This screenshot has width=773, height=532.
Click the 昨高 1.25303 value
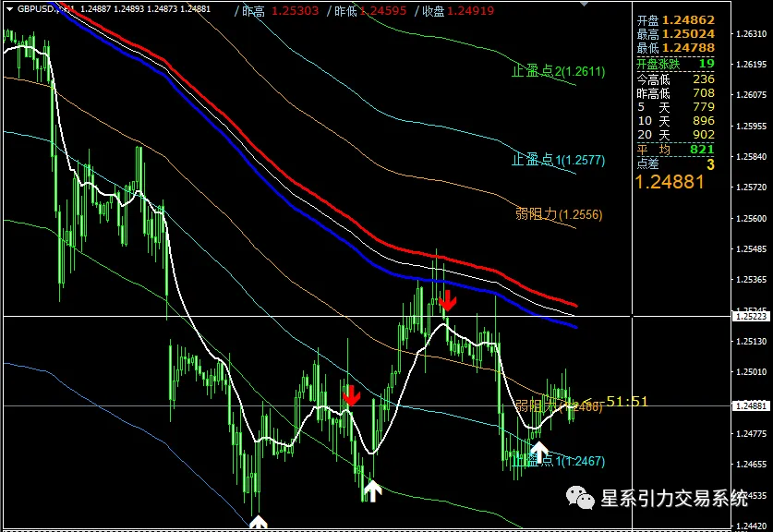click(x=296, y=10)
